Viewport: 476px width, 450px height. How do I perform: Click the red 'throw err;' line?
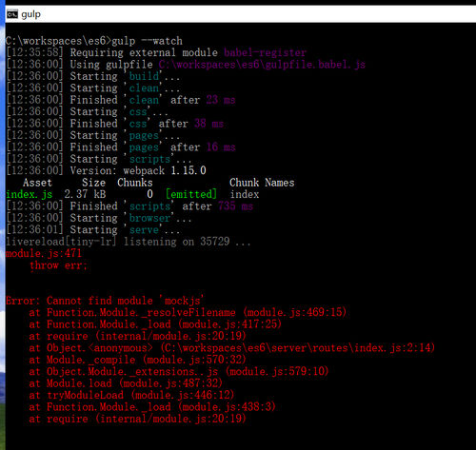(58, 265)
